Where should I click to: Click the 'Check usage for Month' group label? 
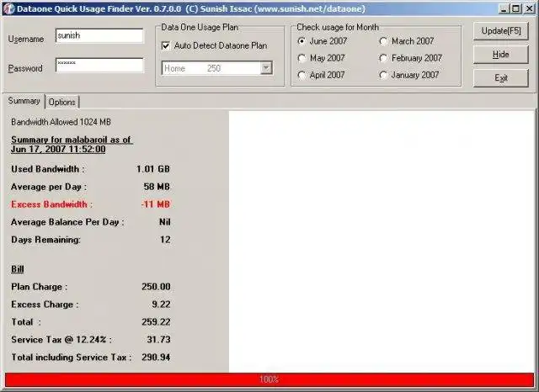point(338,27)
